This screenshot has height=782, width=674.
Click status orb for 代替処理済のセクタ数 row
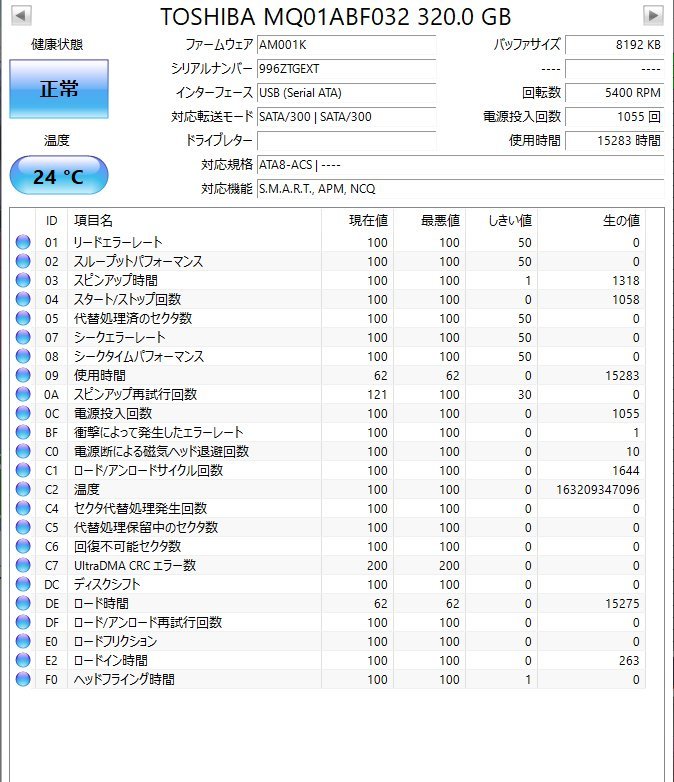point(23,318)
